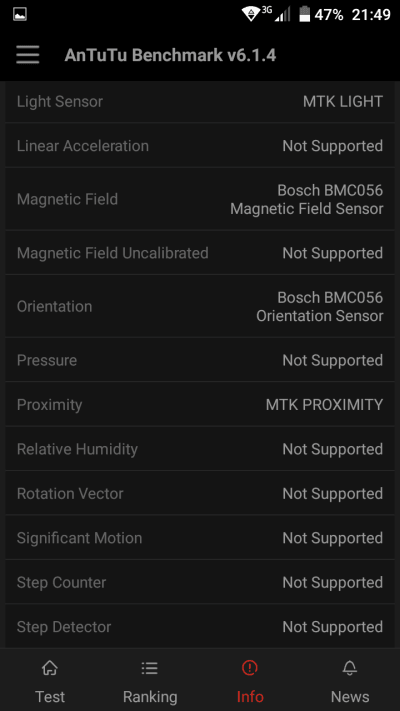This screenshot has width=400, height=711.
Task: Tap the image notification icon in status bar
Action: 20,14
